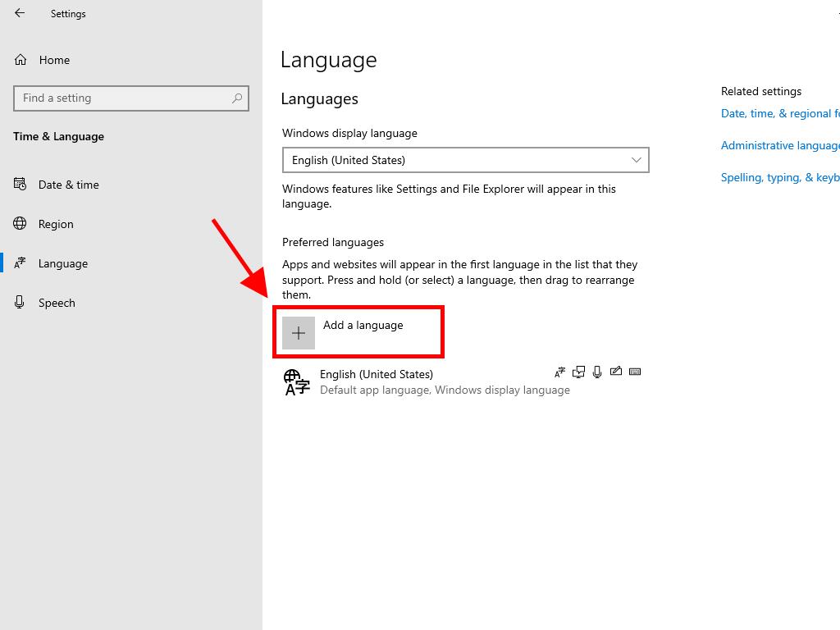Select the Speech microphone icon
Image resolution: width=840 pixels, height=630 pixels.
coord(20,302)
